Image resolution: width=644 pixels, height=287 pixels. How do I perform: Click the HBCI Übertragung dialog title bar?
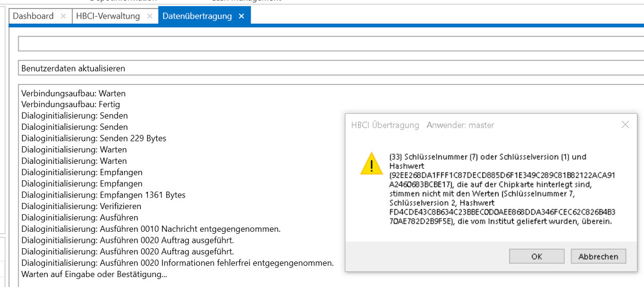click(478, 125)
